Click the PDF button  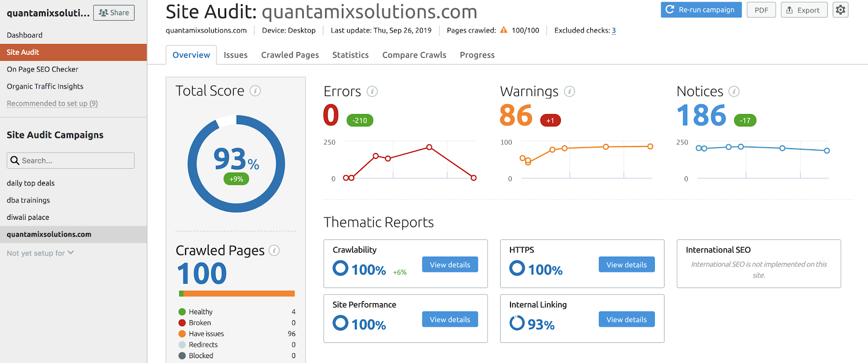pyautogui.click(x=761, y=10)
